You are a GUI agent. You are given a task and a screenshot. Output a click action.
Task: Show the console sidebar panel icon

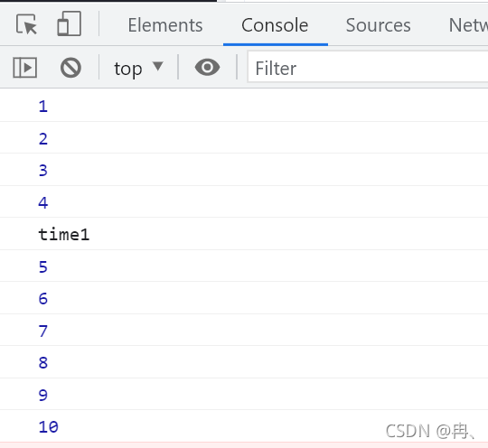[x=25, y=67]
